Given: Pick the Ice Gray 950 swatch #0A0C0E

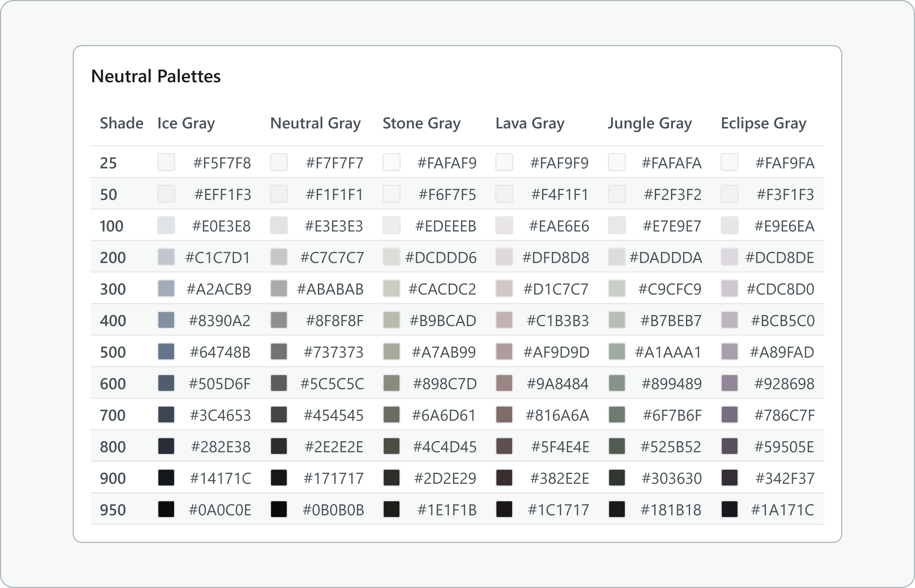Looking at the screenshot, I should [x=166, y=509].
